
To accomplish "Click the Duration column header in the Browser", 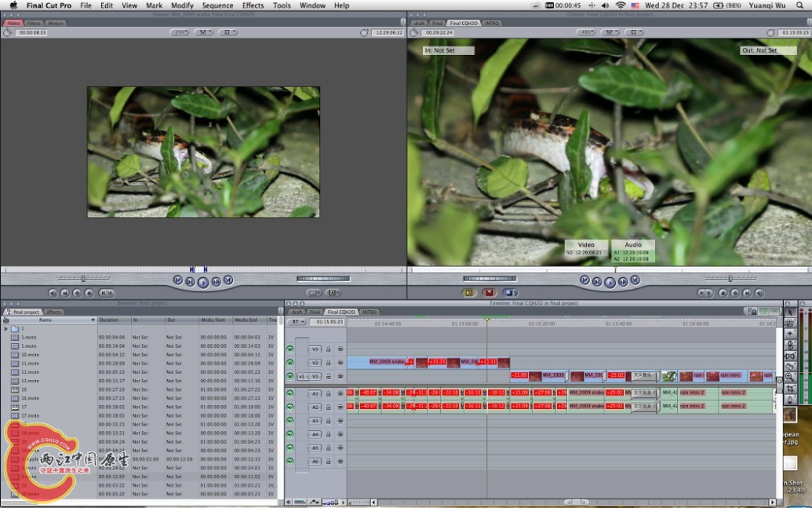I will click(114, 320).
